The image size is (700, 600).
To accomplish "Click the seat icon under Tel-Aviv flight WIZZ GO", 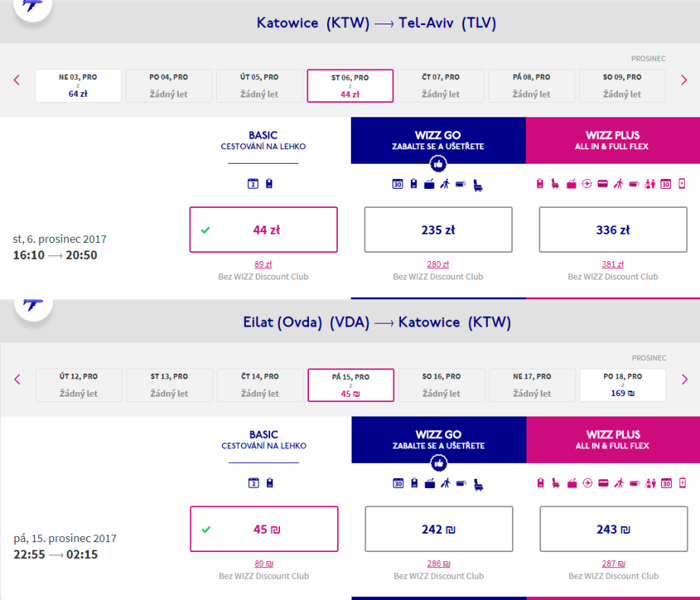I will [478, 184].
